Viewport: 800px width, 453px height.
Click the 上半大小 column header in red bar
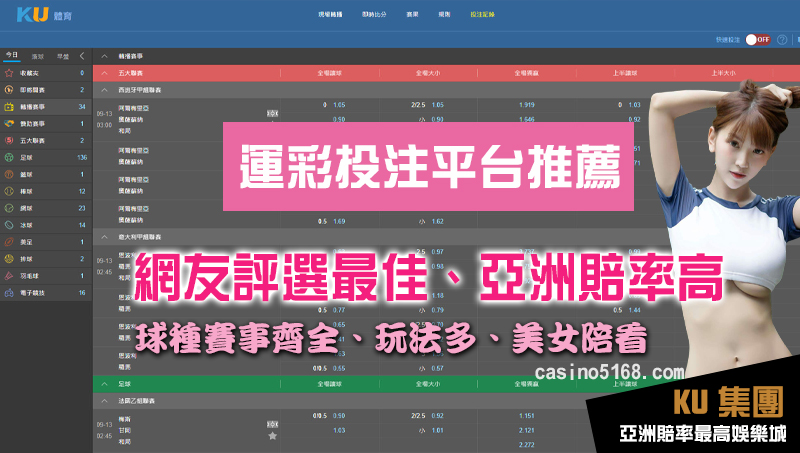click(723, 73)
